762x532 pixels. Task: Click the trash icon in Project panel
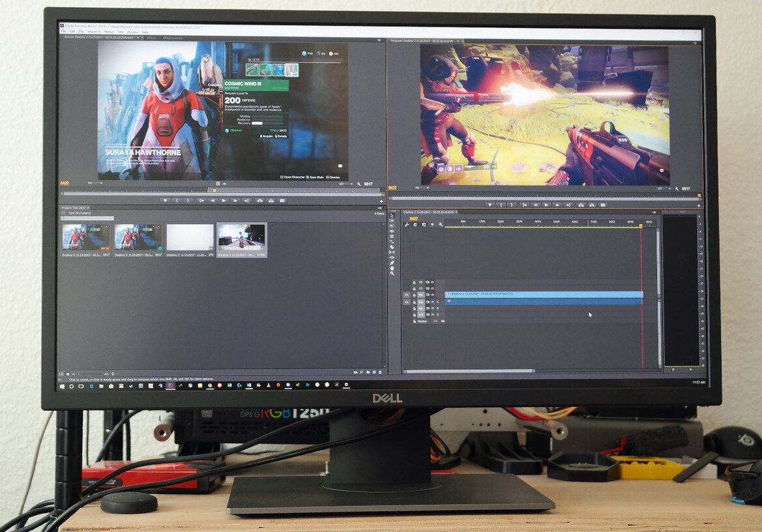(380, 372)
